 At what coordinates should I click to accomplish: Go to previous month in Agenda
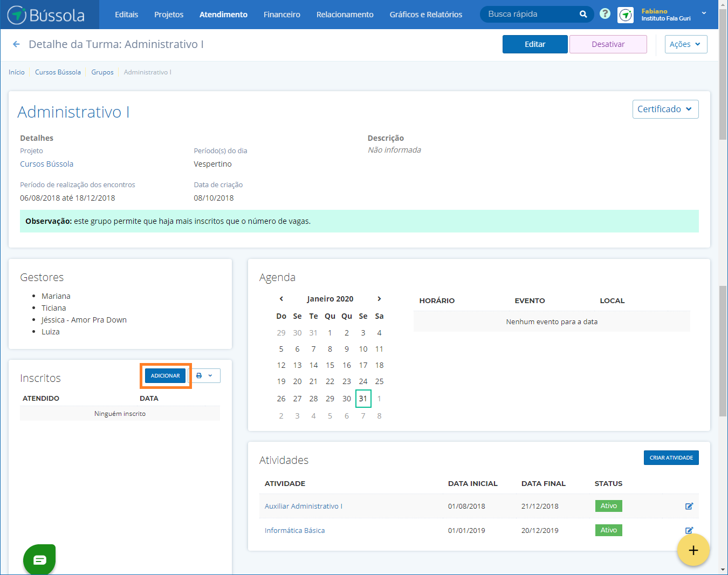tap(281, 299)
